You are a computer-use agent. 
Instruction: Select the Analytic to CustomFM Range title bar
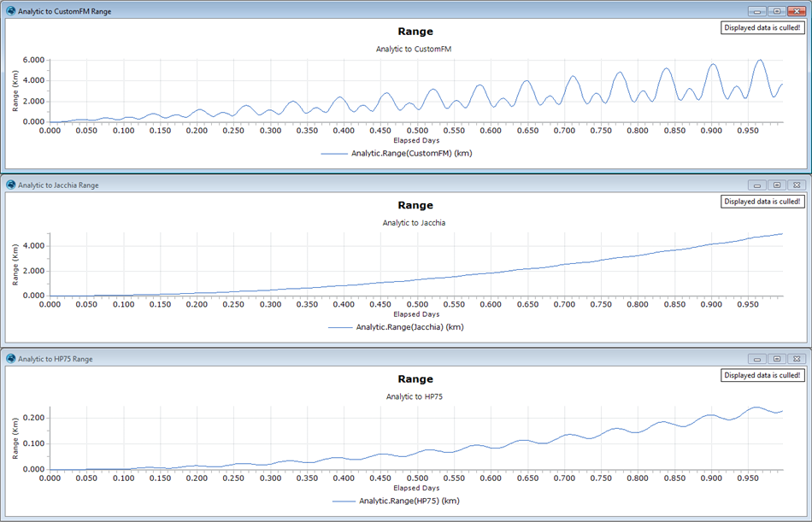coord(406,11)
